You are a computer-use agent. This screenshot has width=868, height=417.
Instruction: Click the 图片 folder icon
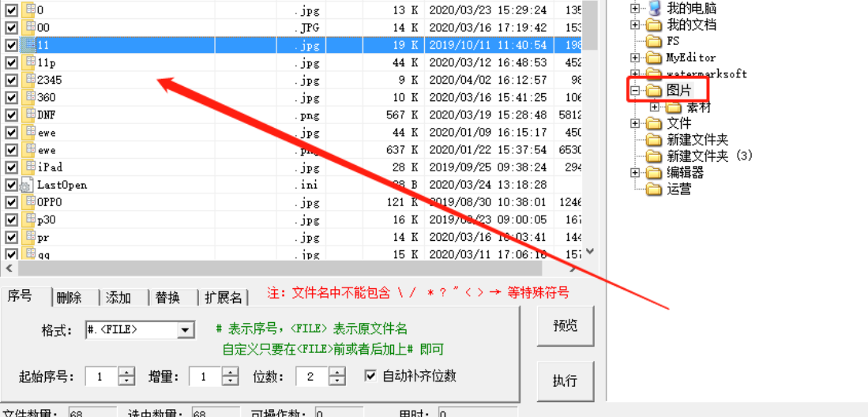(x=654, y=90)
